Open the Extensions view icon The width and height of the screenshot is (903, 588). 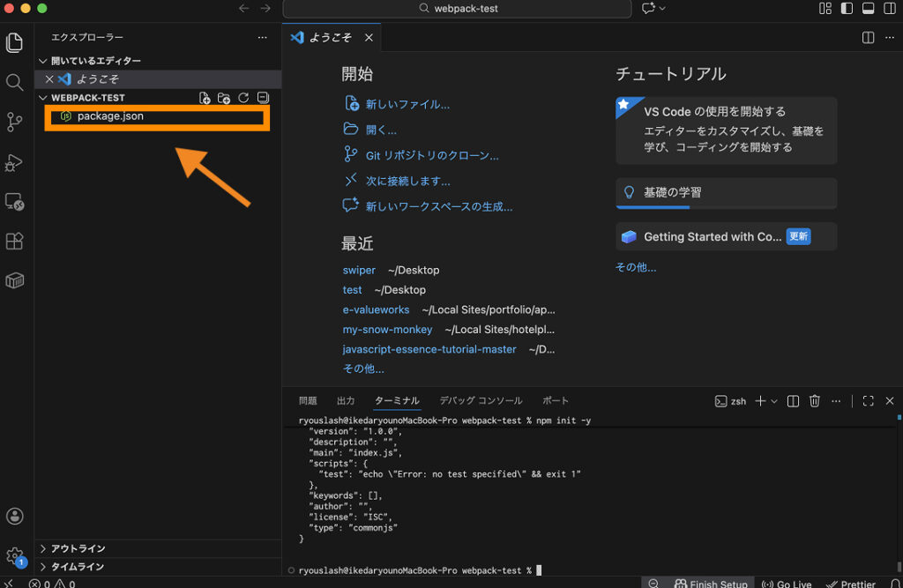[x=14, y=241]
